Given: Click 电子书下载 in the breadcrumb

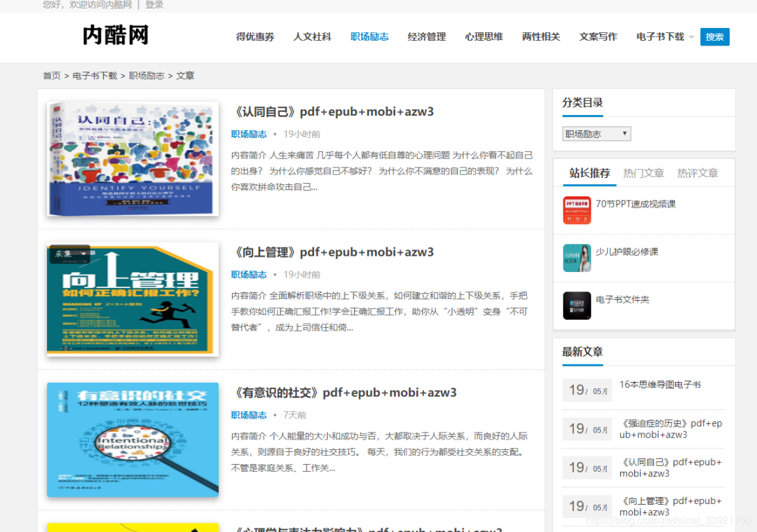Looking at the screenshot, I should (x=95, y=76).
